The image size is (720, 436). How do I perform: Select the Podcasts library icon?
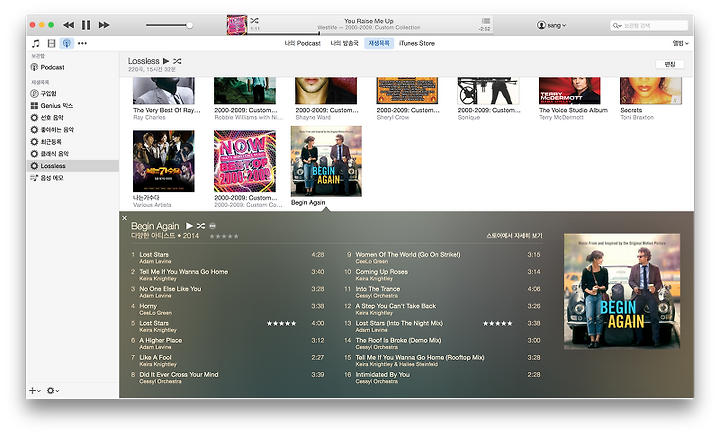tap(67, 43)
